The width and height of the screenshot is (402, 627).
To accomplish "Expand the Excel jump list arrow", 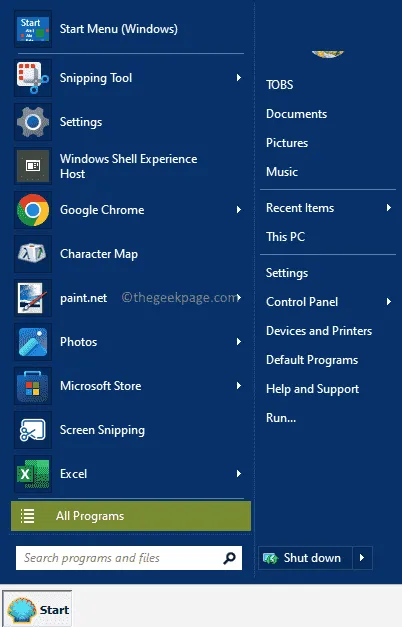I will 239,473.
